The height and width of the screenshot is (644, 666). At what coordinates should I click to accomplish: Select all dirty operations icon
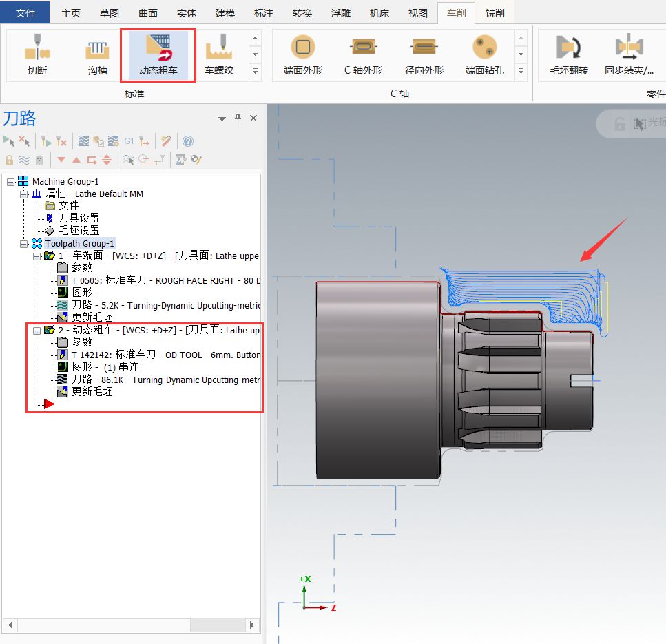click(24, 141)
